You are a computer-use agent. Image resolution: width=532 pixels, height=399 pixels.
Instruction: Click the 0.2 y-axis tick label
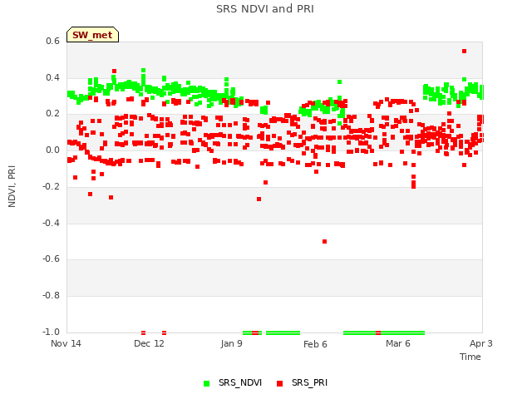tap(52, 114)
